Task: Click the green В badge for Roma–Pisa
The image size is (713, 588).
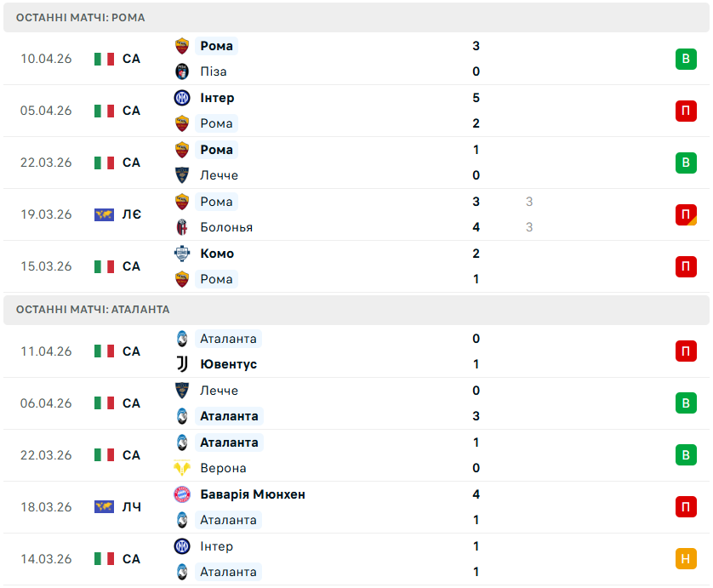Action: [686, 59]
